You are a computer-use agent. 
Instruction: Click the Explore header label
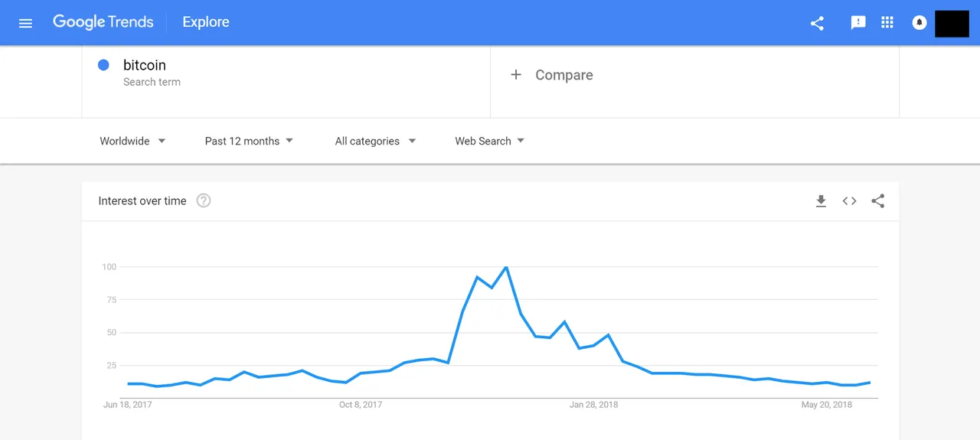pos(206,22)
